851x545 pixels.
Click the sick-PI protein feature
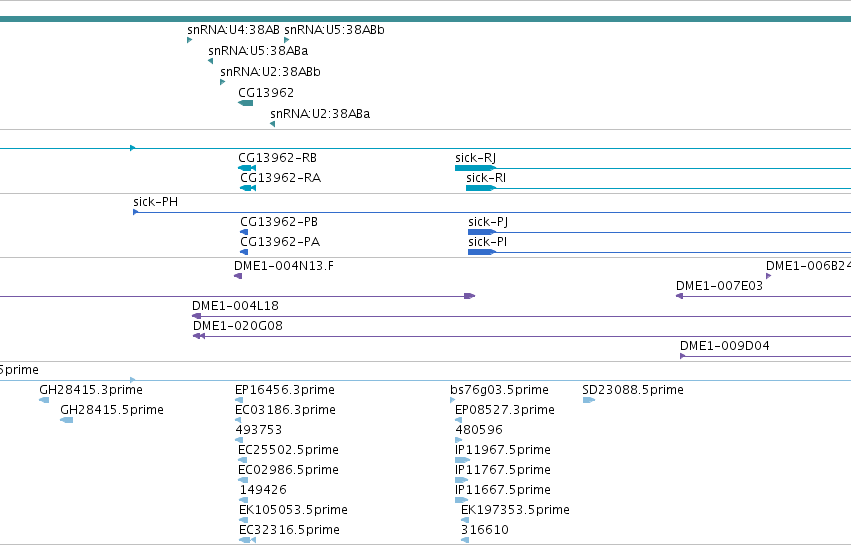[x=659, y=252]
